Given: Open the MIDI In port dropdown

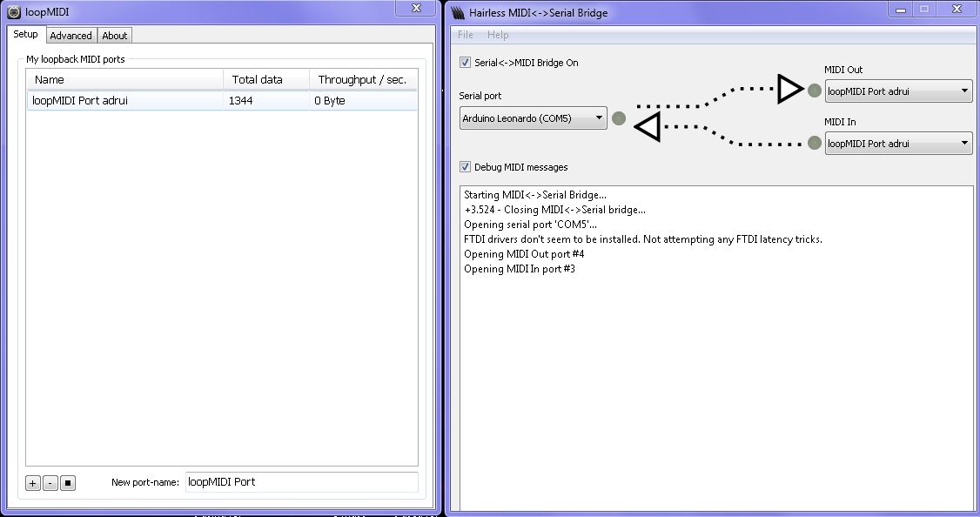Looking at the screenshot, I should point(899,143).
